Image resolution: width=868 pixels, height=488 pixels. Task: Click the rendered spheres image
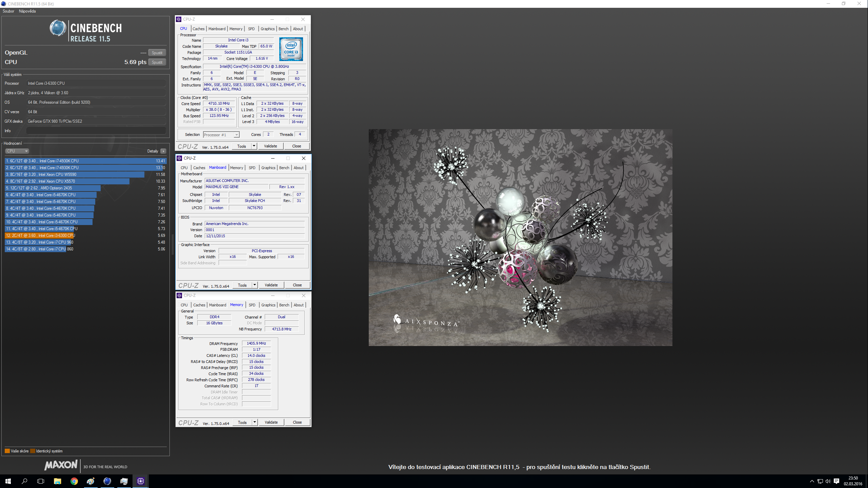coord(520,237)
